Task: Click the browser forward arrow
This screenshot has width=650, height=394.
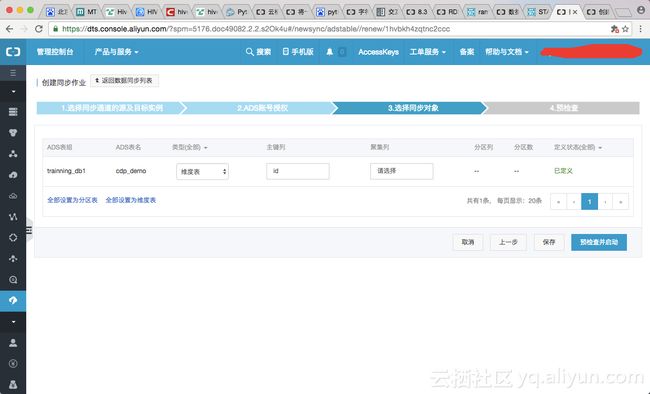Action: [x=24, y=29]
